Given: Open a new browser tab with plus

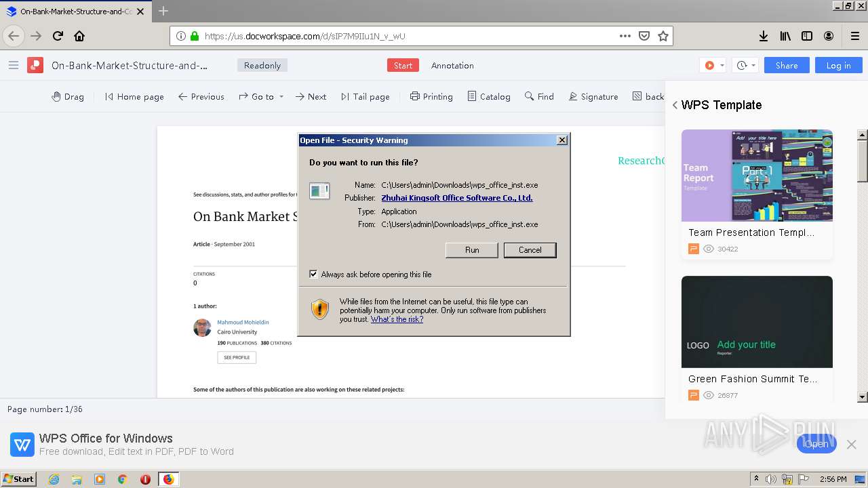Looking at the screenshot, I should (x=163, y=11).
